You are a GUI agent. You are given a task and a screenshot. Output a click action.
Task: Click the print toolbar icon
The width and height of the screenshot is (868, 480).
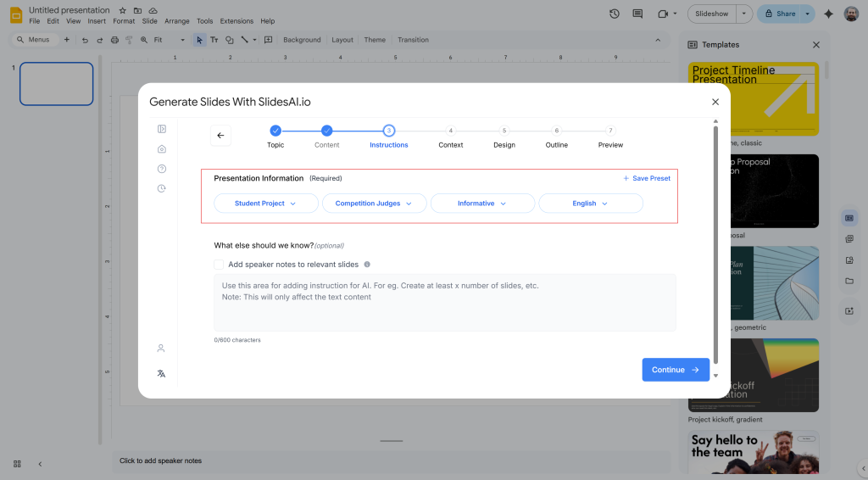pos(114,40)
